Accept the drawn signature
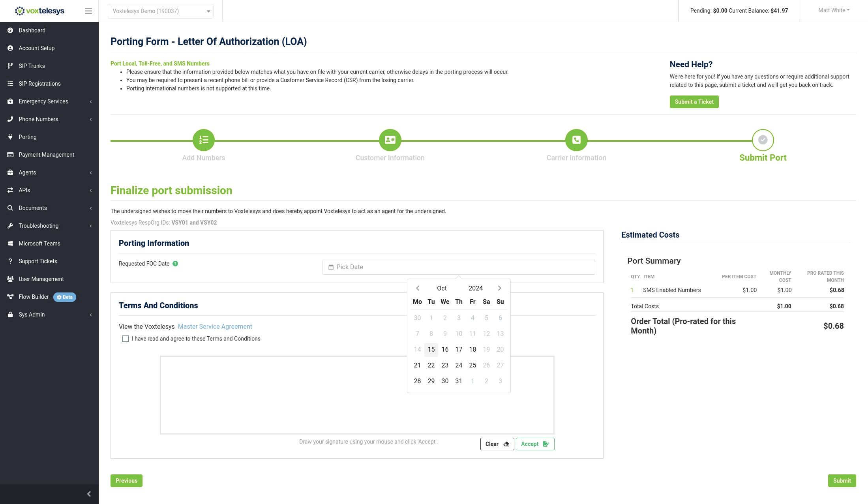868x504 pixels. coord(535,444)
